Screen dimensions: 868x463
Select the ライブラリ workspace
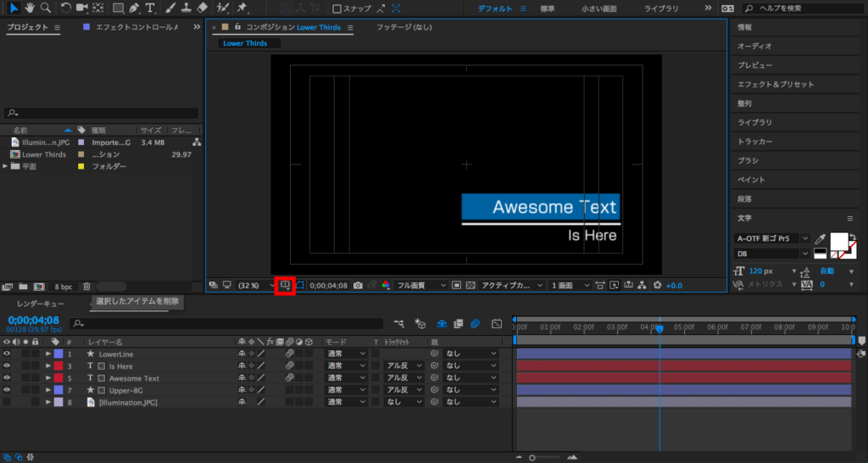(661, 8)
